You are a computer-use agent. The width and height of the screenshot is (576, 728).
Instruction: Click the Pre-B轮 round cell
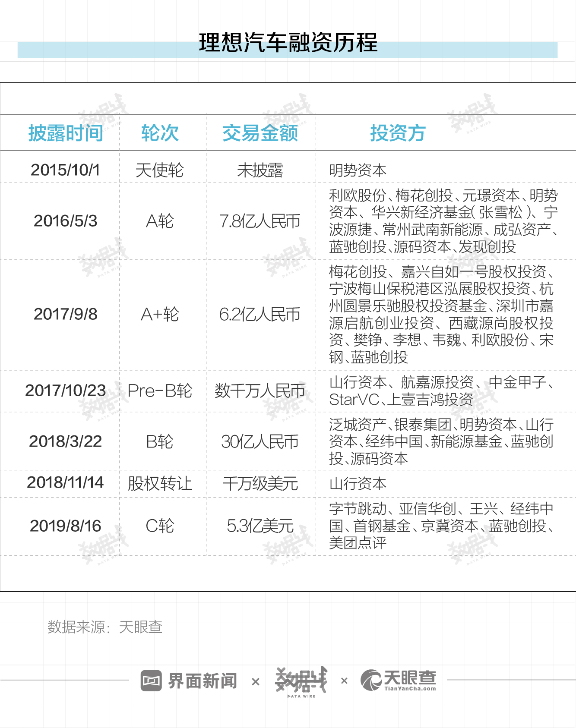pyautogui.click(x=160, y=391)
